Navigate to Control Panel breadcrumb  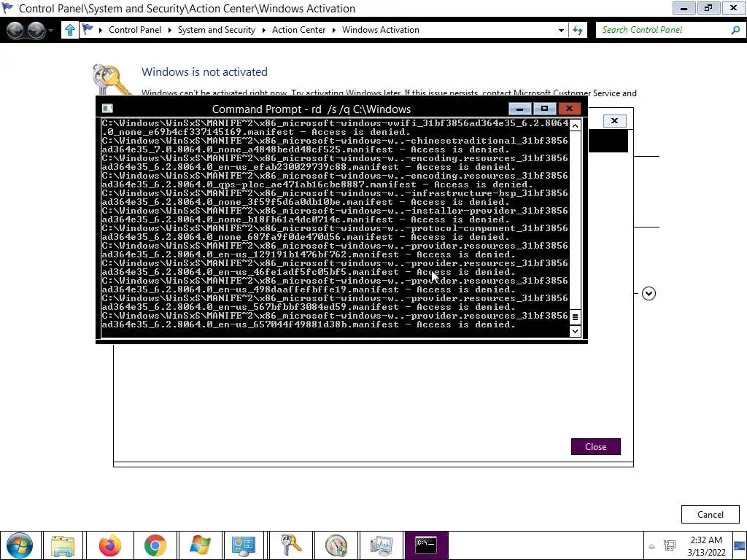(135, 29)
